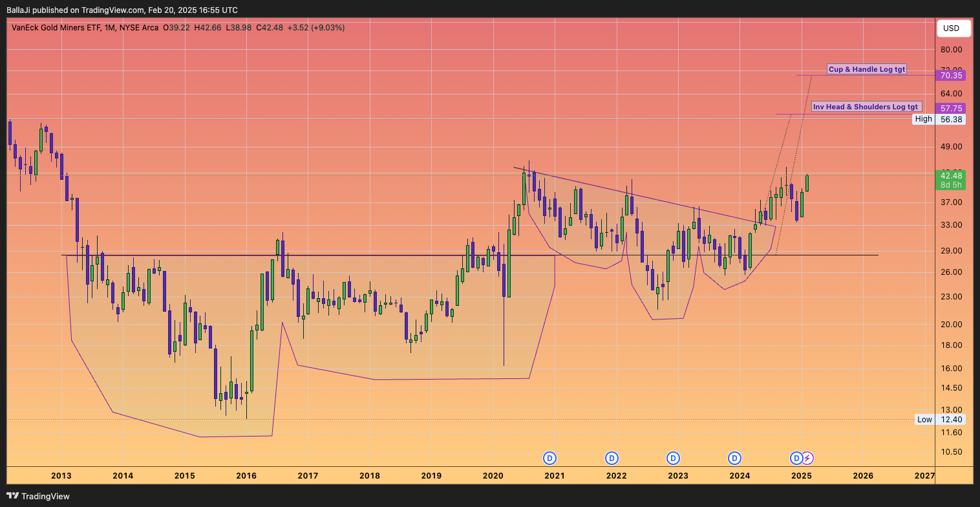Screen dimensions: 980x507
Task: Click the TradingView logo at bottom left
Action: (39, 496)
